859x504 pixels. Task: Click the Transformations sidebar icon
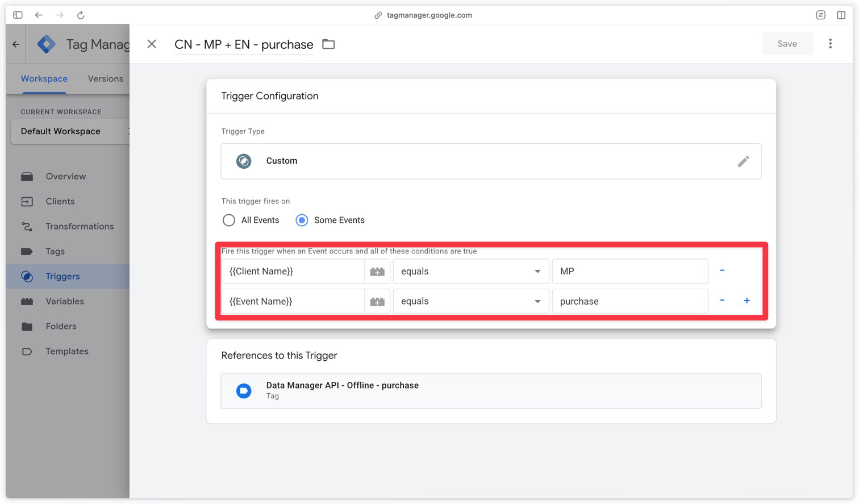click(x=27, y=227)
